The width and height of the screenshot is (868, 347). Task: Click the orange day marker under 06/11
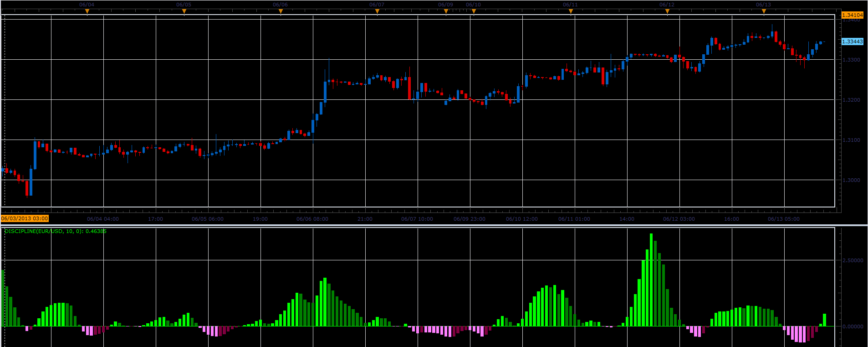pos(571,12)
